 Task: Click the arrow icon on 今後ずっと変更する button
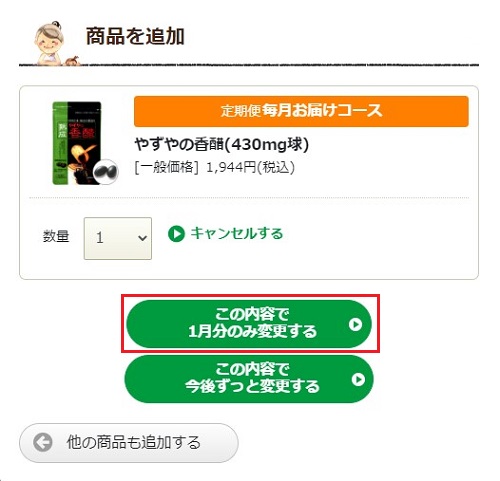tap(358, 379)
